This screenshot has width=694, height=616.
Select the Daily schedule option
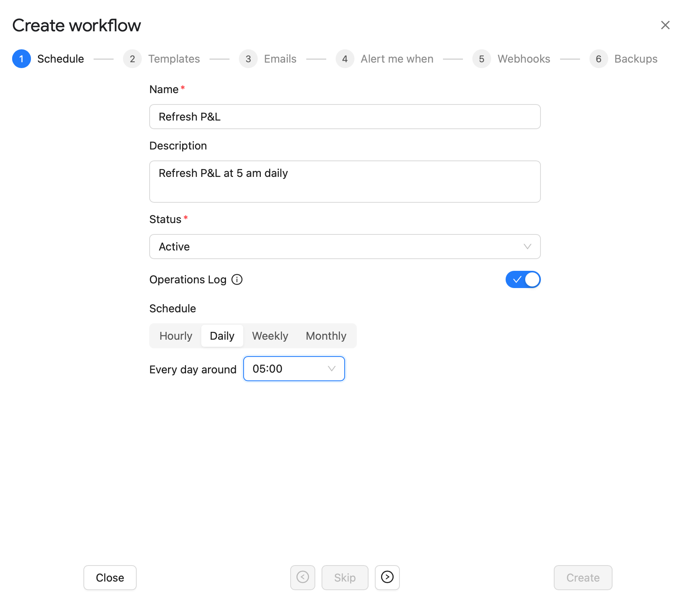[x=222, y=336]
